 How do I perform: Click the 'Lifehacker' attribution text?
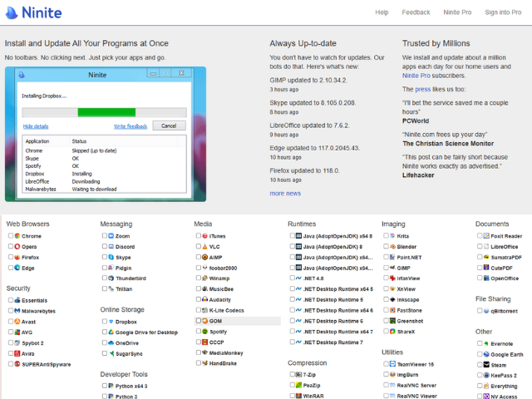418,175
